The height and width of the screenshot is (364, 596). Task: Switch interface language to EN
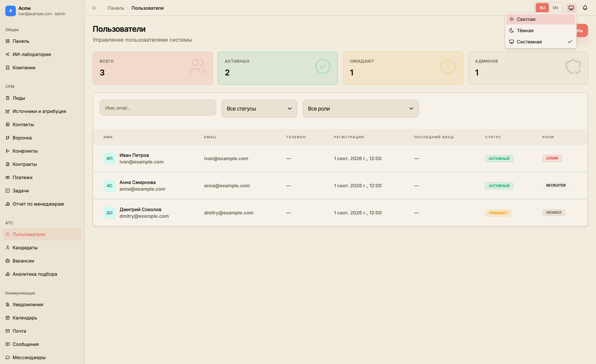click(555, 8)
